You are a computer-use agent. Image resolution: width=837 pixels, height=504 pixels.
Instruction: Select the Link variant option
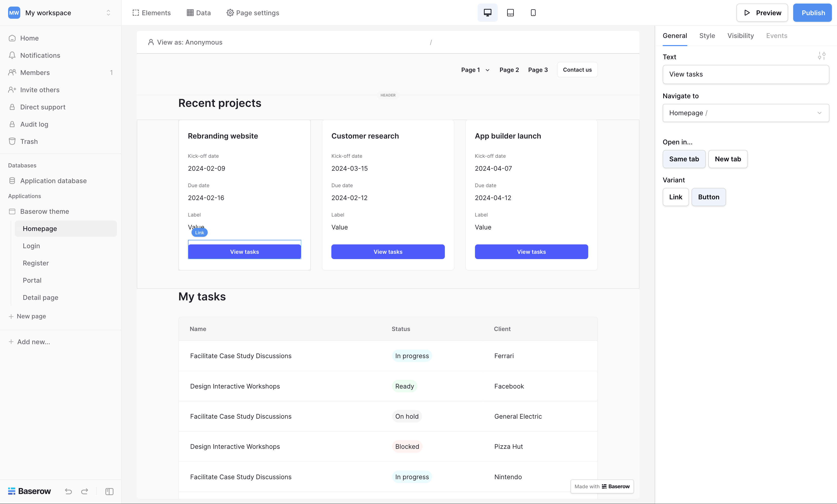tap(675, 197)
